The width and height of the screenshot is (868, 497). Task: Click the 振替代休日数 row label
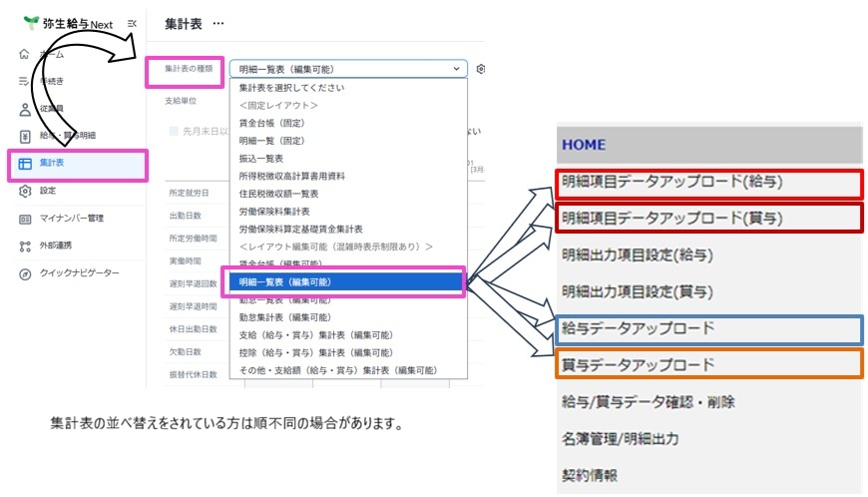tap(193, 374)
